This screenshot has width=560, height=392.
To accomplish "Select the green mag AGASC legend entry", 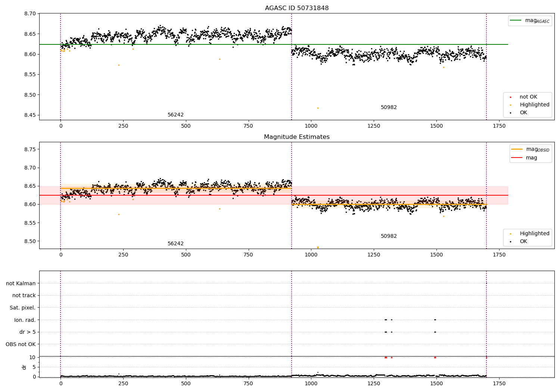I will pos(530,21).
